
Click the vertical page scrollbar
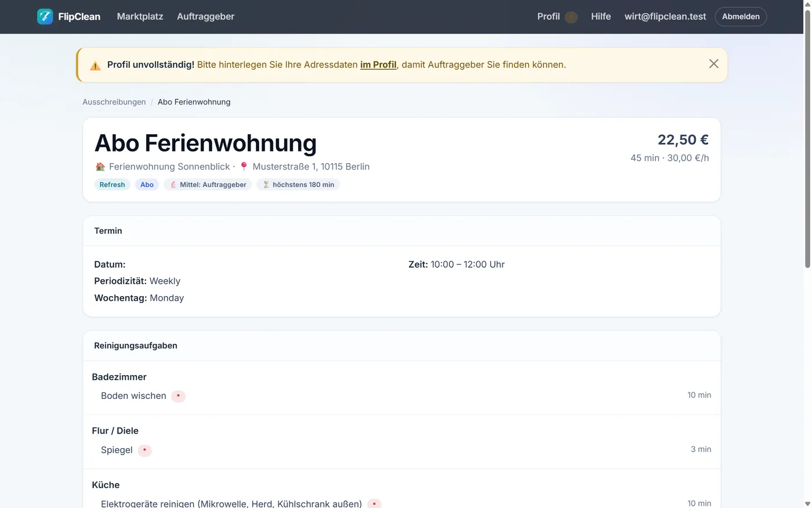[807, 139]
